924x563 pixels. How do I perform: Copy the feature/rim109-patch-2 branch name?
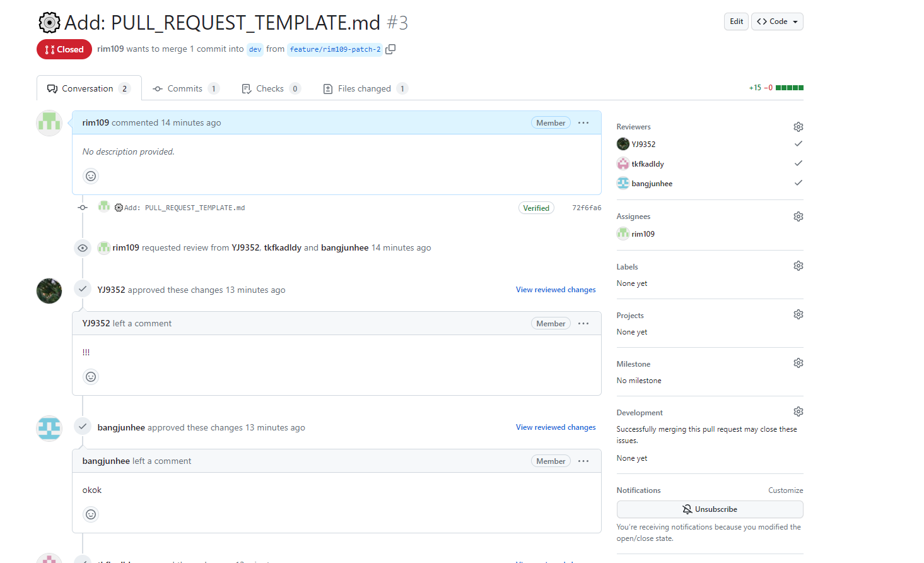pos(390,49)
